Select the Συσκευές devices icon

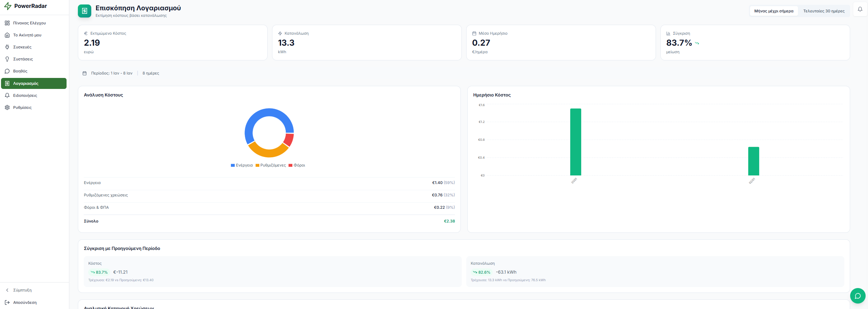coord(7,47)
